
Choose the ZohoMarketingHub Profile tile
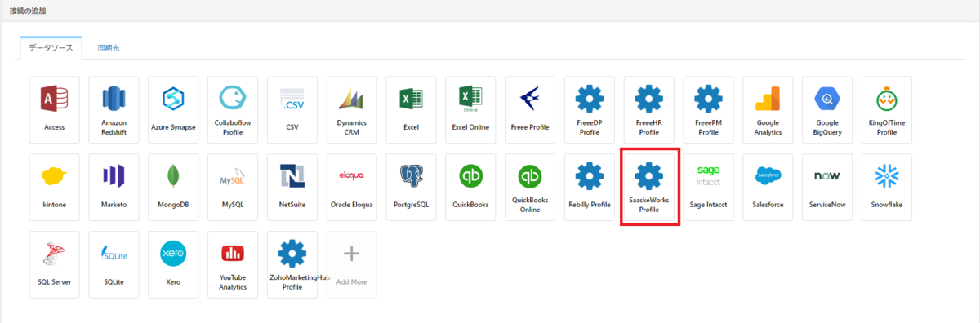pyautogui.click(x=292, y=264)
